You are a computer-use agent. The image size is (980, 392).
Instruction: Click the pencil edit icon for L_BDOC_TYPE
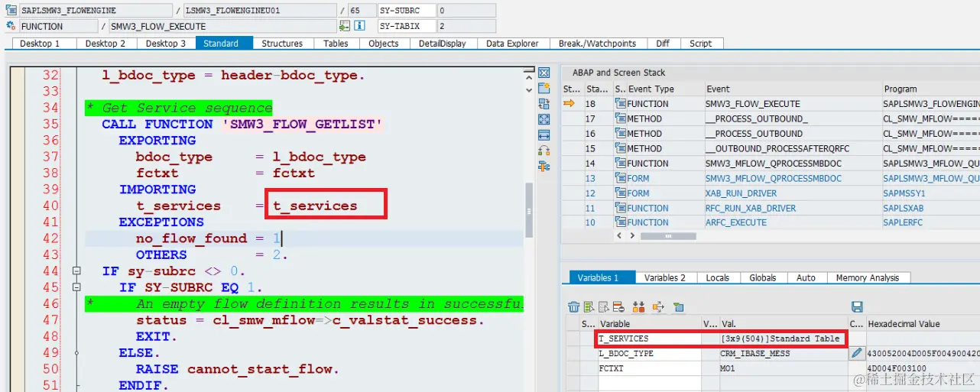(x=857, y=354)
